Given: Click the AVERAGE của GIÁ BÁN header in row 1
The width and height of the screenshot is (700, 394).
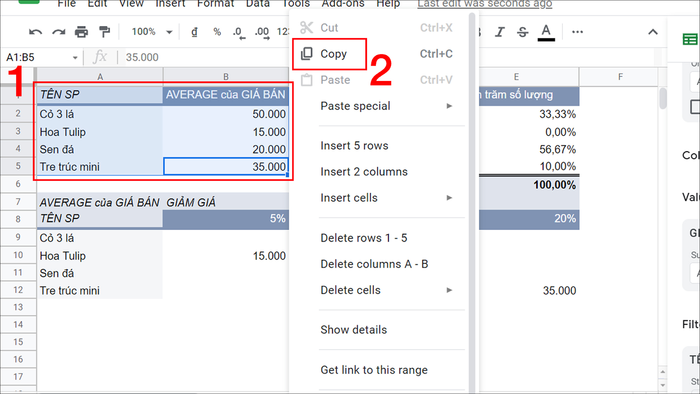Looking at the screenshot, I should tap(226, 95).
